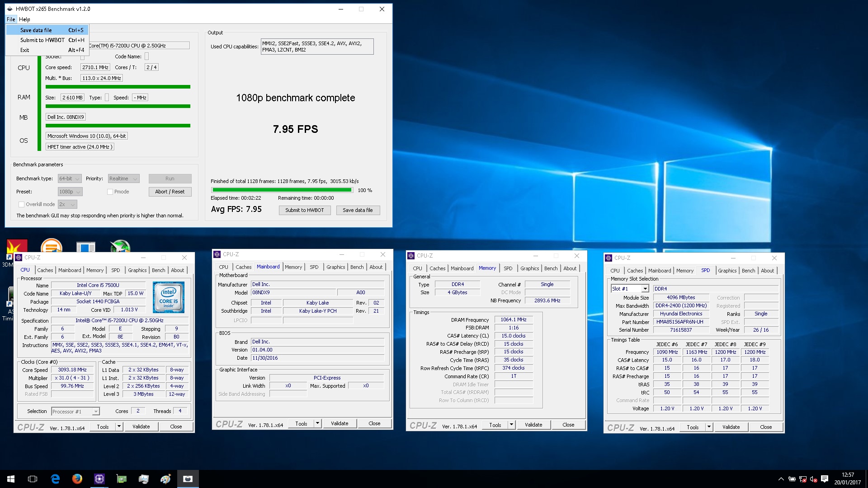Image resolution: width=868 pixels, height=488 pixels.
Task: Open the green circuit-board taskbar app
Action: (x=122, y=479)
